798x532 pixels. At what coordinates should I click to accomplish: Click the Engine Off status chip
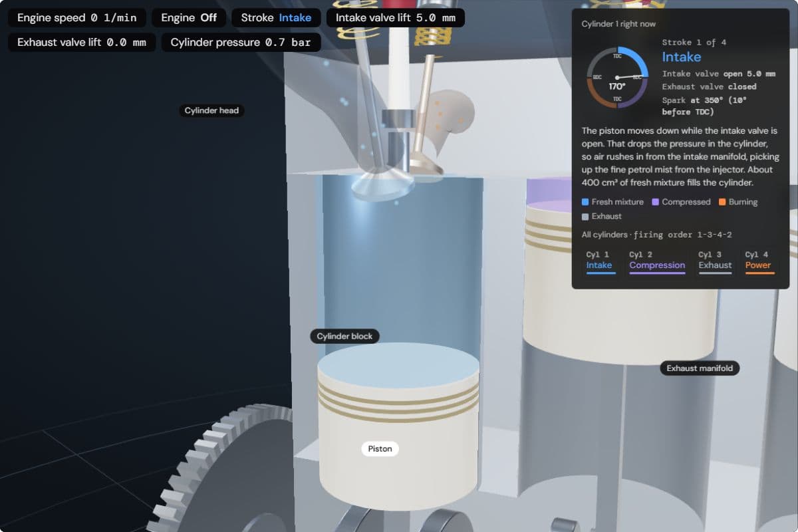click(189, 18)
